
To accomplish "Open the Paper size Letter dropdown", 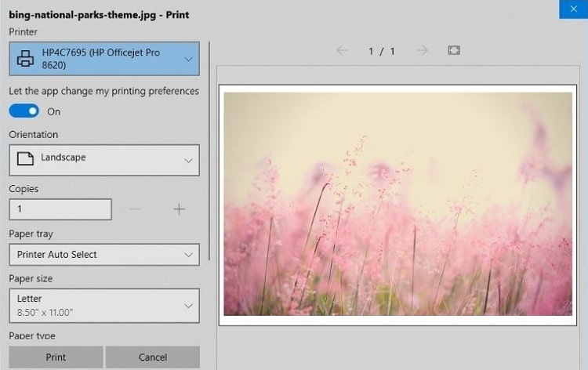I will (104, 306).
